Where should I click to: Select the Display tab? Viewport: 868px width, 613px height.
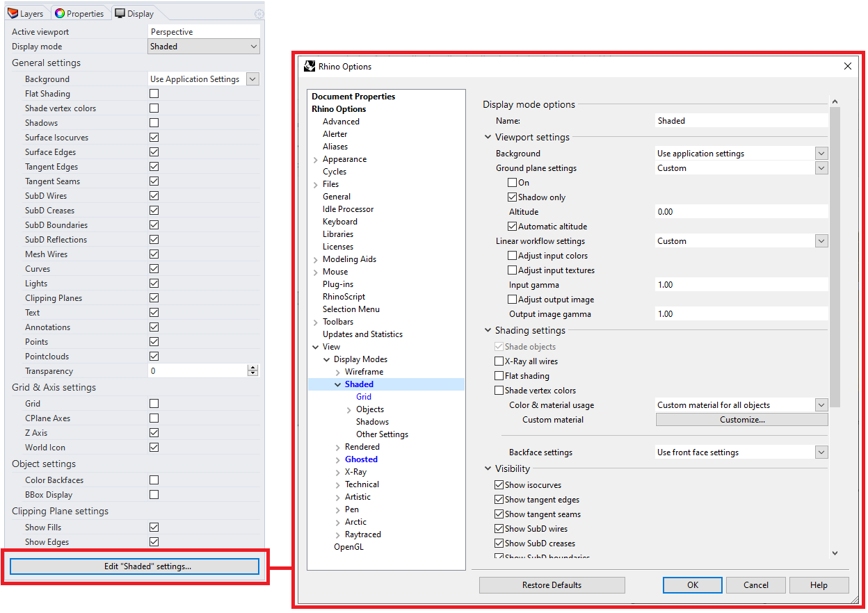pos(134,13)
